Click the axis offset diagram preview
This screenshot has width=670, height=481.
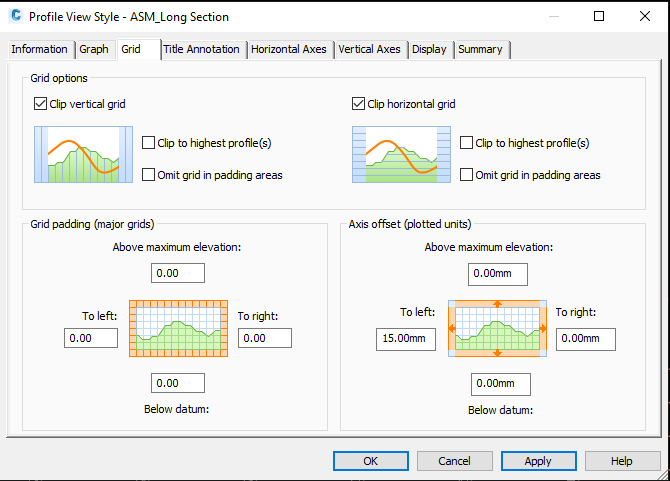pos(497,328)
